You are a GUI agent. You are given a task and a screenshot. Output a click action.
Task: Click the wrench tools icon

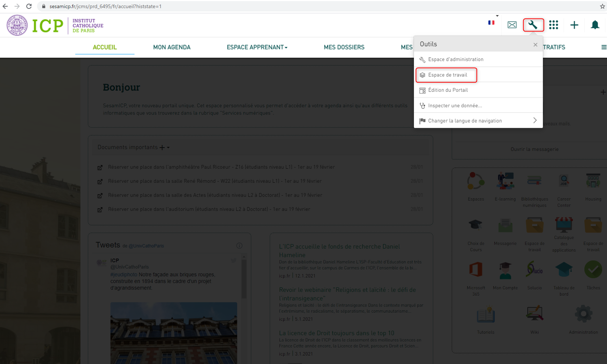click(x=533, y=25)
